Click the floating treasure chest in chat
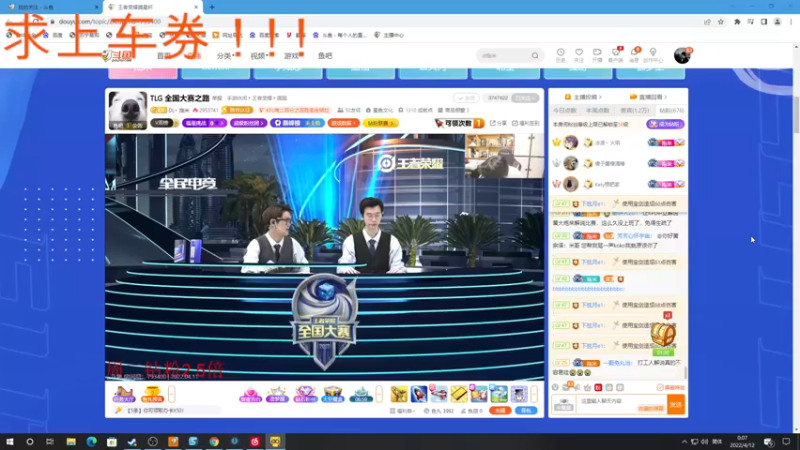Screen dimensions: 800x450 [663, 335]
